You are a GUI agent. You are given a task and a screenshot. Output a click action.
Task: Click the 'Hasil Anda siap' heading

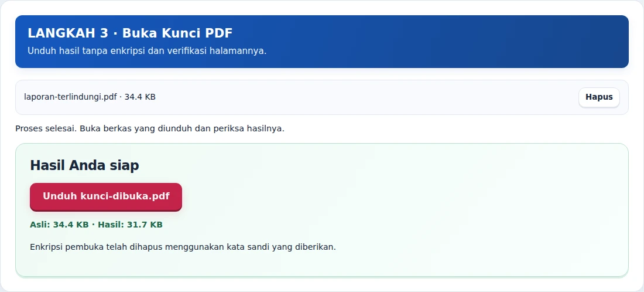(x=85, y=165)
